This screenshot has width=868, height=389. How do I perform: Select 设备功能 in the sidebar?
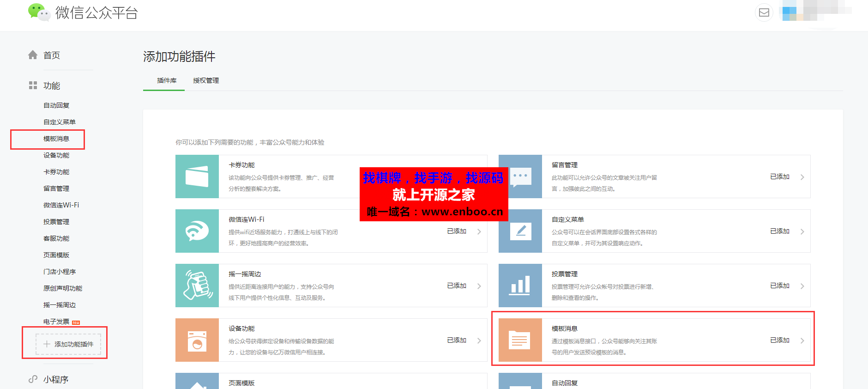56,155
